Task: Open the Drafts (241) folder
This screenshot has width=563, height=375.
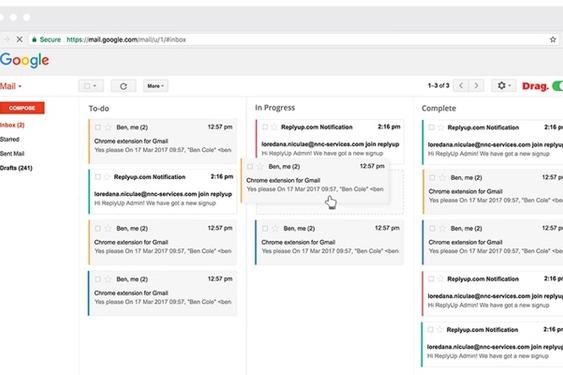Action: 16,168
